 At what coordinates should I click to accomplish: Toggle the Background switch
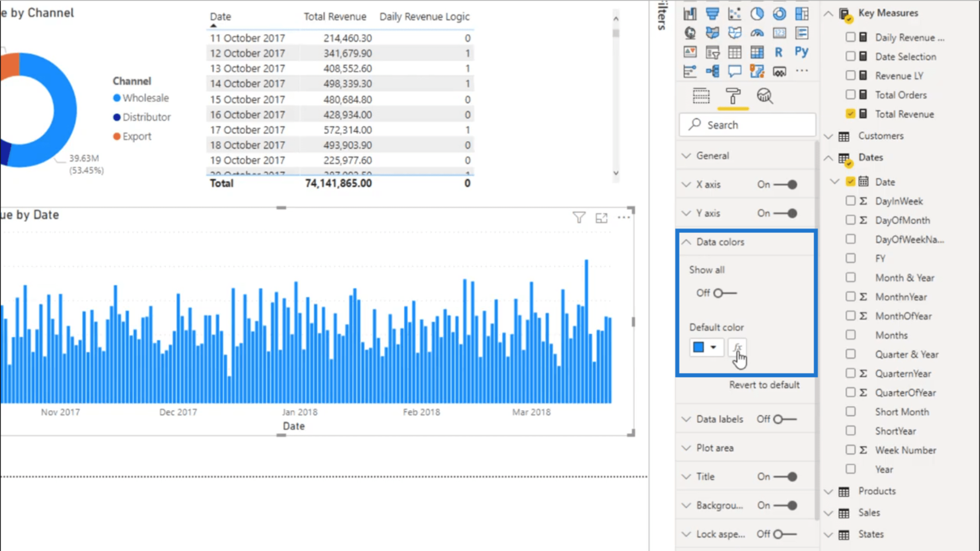(785, 506)
